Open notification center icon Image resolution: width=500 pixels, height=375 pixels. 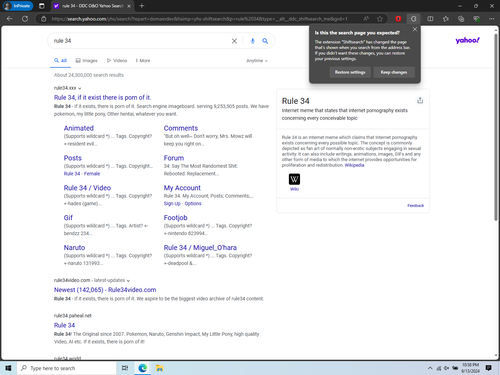coord(489,368)
